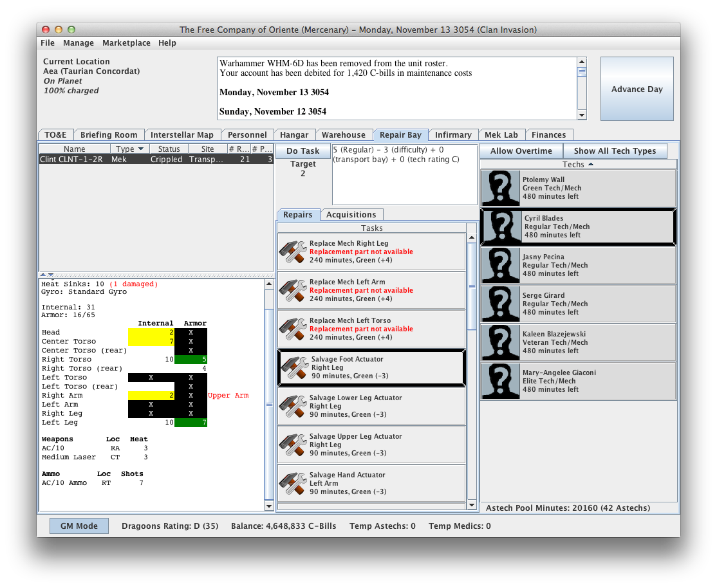
Task: Click tasks list scroll-down arrow
Action: click(472, 505)
